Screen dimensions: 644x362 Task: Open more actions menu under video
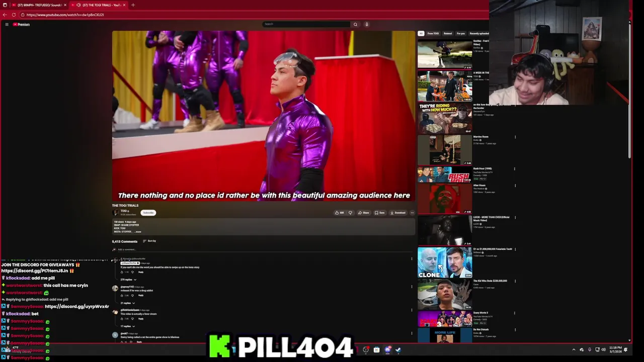412,213
